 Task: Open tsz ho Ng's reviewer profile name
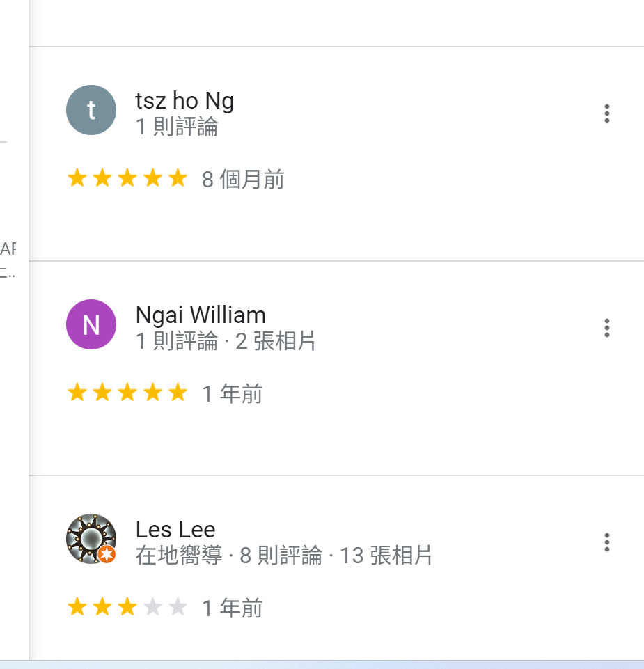(184, 102)
